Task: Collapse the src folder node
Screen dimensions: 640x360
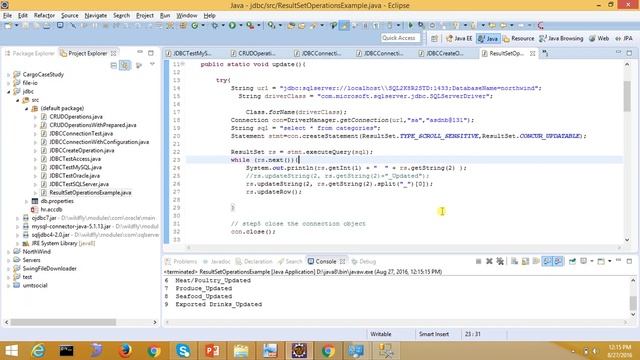Action: pyautogui.click(x=18, y=100)
